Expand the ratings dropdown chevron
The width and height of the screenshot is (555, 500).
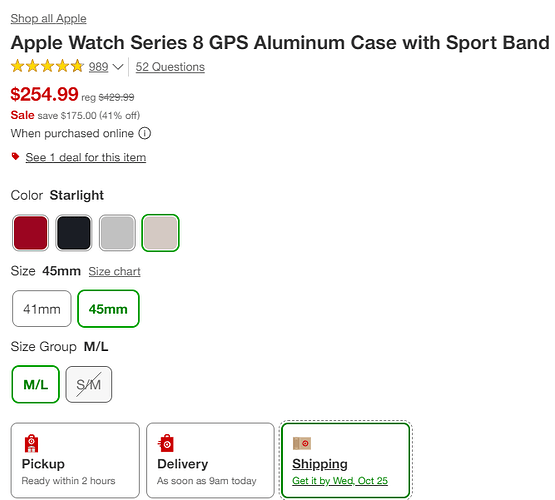[118, 67]
